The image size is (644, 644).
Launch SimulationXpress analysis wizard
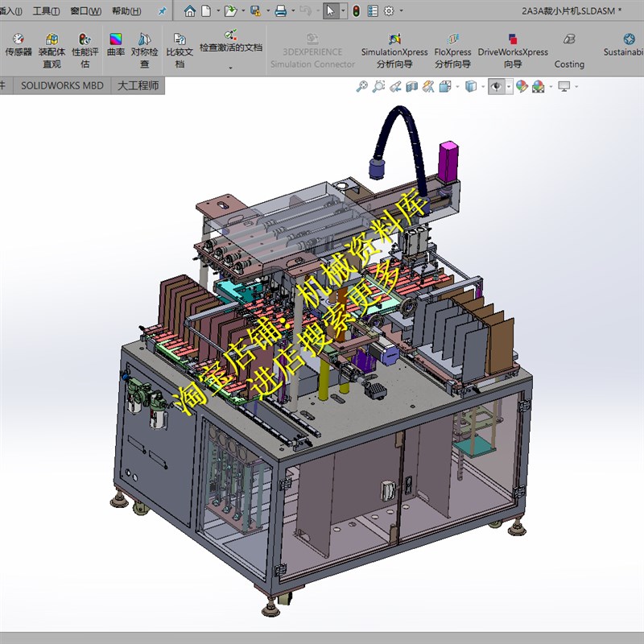coord(394,51)
